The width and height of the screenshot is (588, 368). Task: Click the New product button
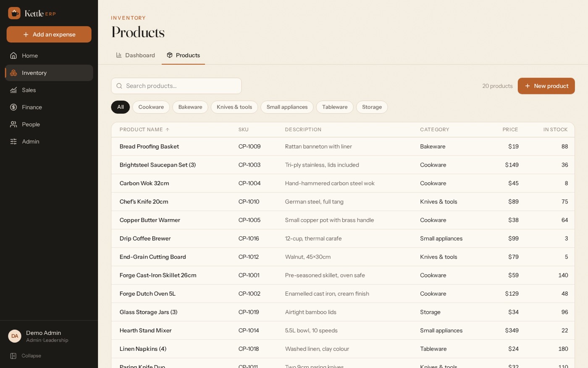[x=546, y=86]
